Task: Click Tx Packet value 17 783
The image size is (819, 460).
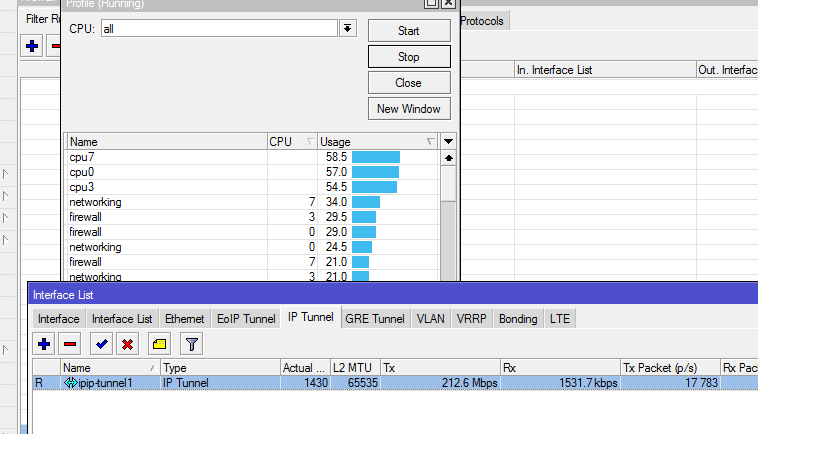Action: click(x=701, y=383)
